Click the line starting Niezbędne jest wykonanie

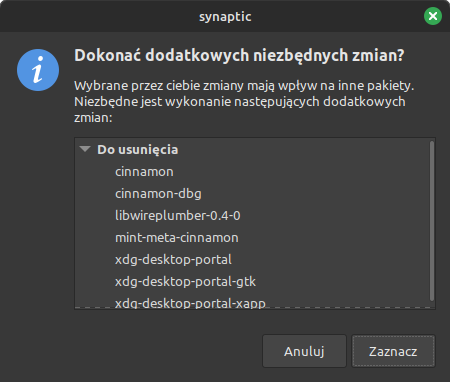click(240, 102)
